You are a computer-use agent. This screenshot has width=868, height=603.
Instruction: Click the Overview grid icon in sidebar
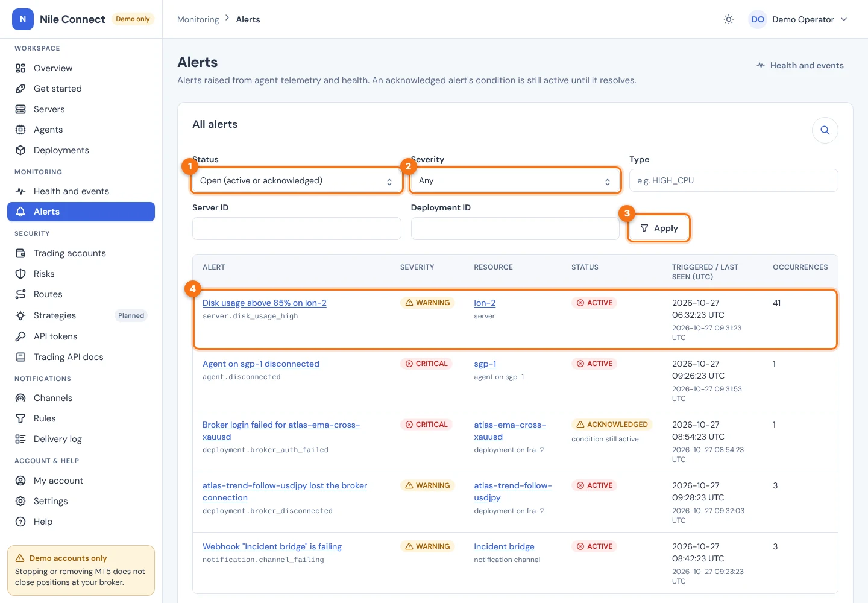click(20, 68)
